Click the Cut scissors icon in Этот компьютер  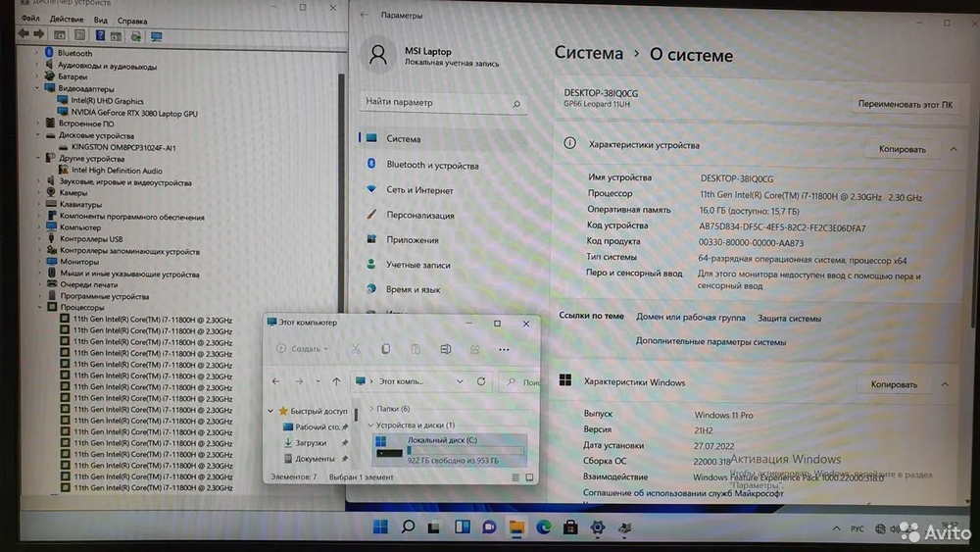click(356, 349)
